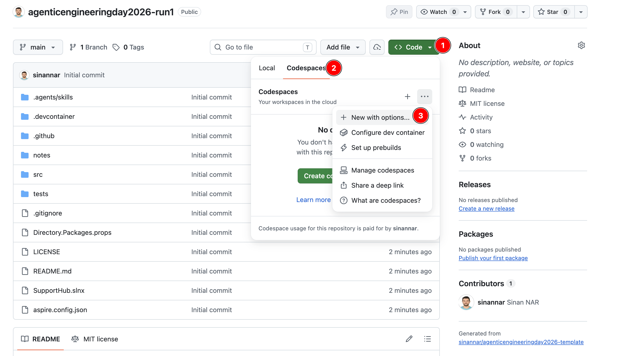644x356 pixels.
Task: Fork the repository
Action: point(496,12)
